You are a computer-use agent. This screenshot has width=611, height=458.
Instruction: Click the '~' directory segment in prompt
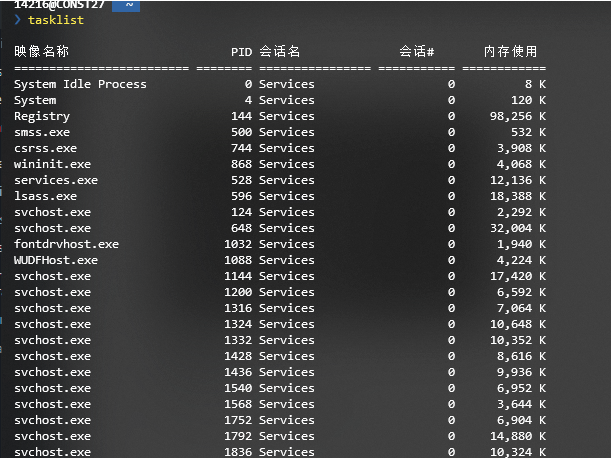[x=126, y=5]
